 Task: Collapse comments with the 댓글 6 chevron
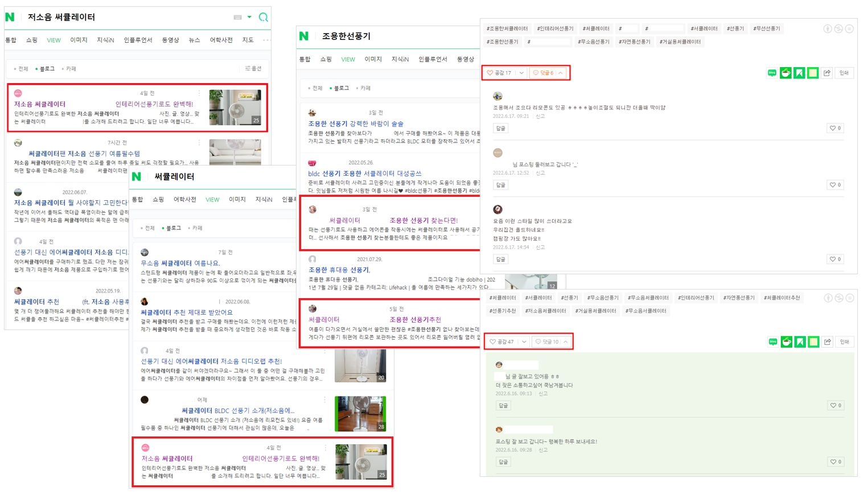561,73
